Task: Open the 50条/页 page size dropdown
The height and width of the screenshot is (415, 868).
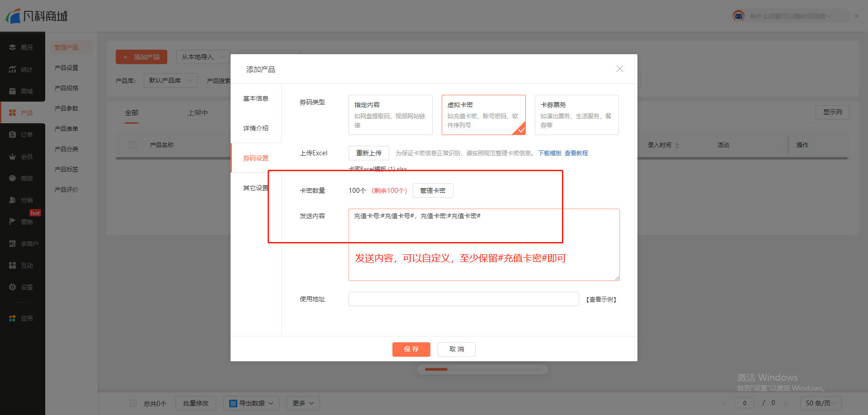Action: point(821,403)
